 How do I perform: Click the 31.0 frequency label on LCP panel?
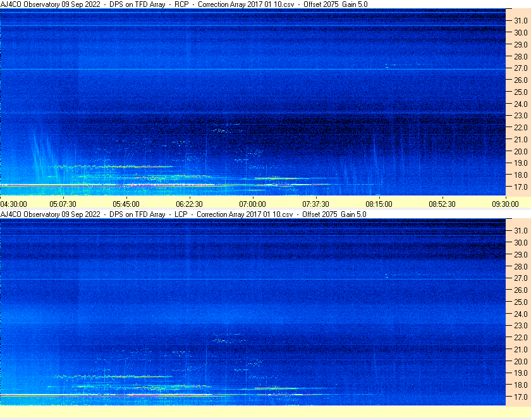(x=521, y=230)
